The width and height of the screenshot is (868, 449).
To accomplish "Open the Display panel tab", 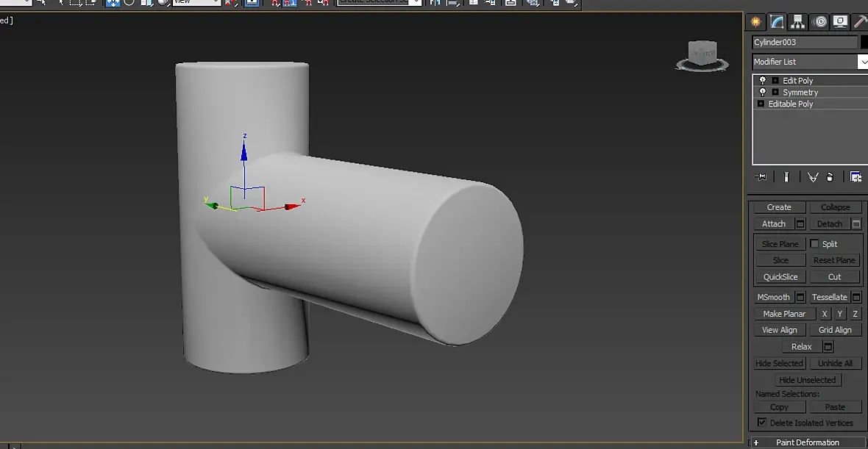I will [840, 22].
